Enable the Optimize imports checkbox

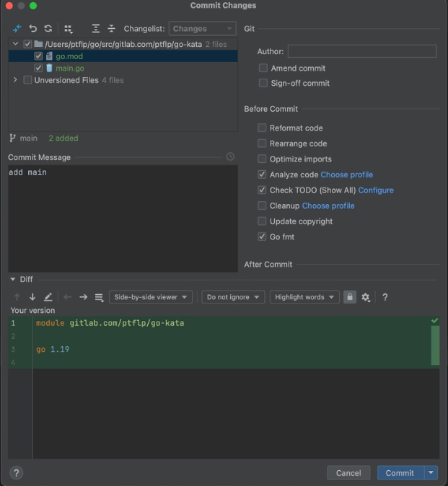pyautogui.click(x=263, y=159)
